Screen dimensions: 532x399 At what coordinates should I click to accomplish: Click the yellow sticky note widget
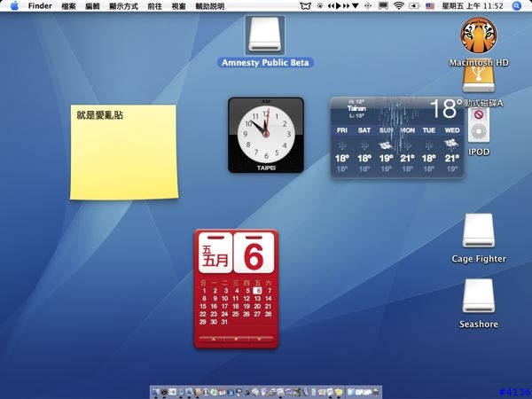(x=124, y=152)
